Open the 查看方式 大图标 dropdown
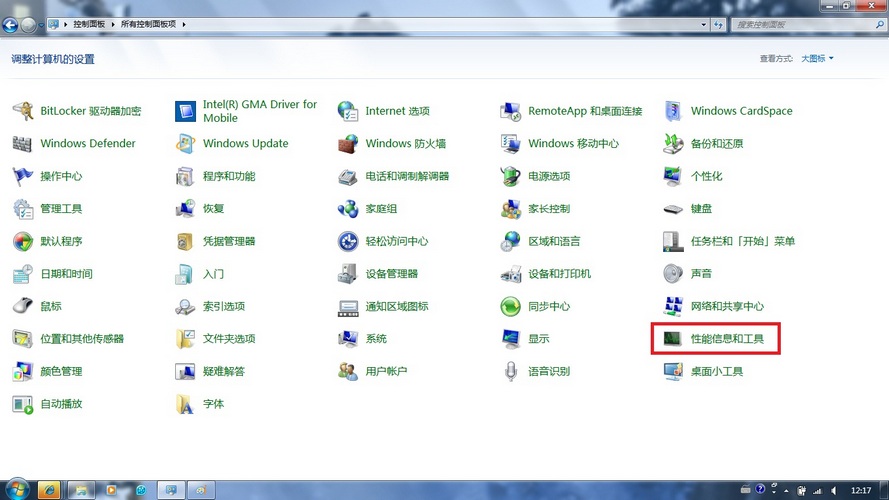The width and height of the screenshot is (889, 500). tap(817, 58)
